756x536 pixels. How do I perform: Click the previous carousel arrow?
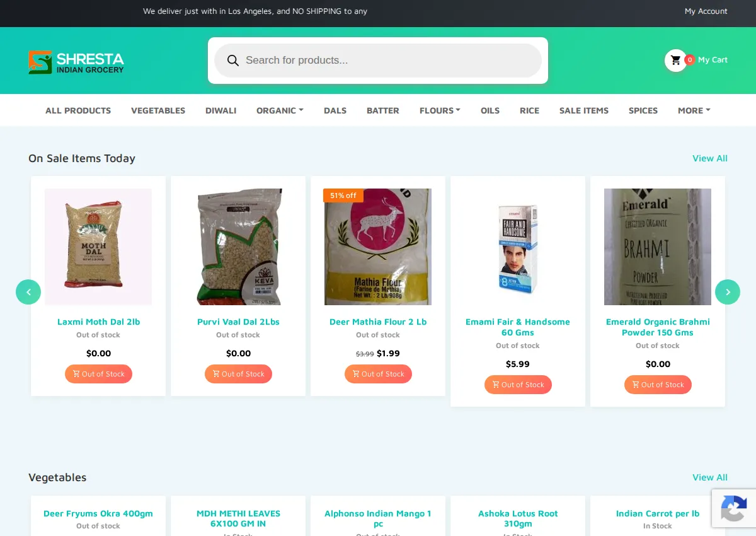[x=28, y=292]
